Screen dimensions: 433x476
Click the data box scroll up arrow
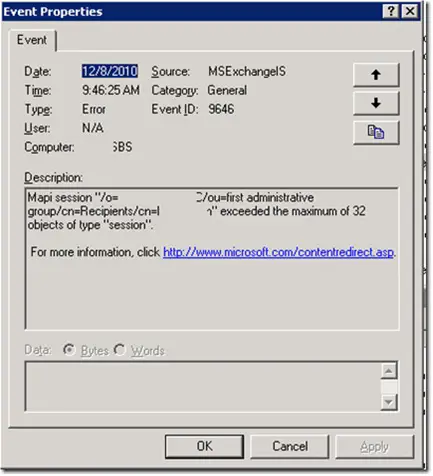coord(389,371)
